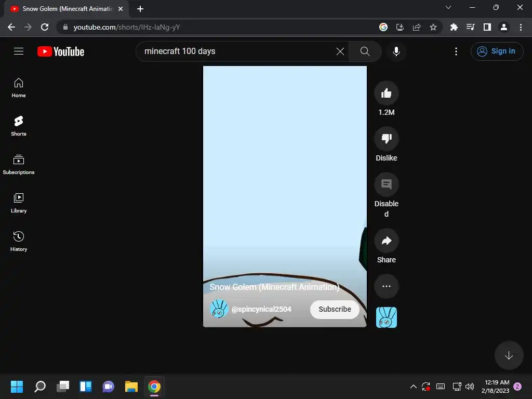This screenshot has width=532, height=399.
Task: Open a new browser tab
Action: 140,9
